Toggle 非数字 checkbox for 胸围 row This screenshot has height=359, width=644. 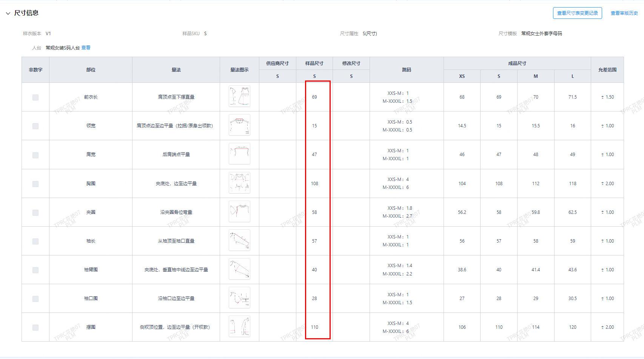coord(35,184)
